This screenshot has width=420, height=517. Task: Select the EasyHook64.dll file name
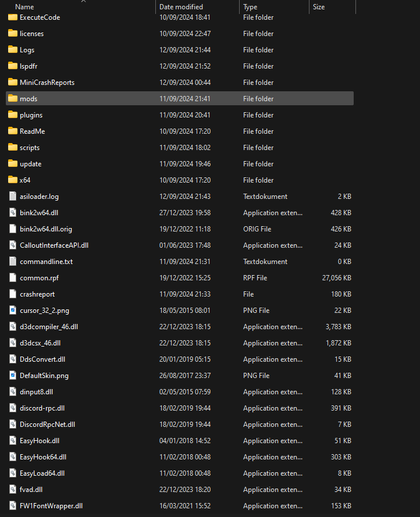click(43, 457)
